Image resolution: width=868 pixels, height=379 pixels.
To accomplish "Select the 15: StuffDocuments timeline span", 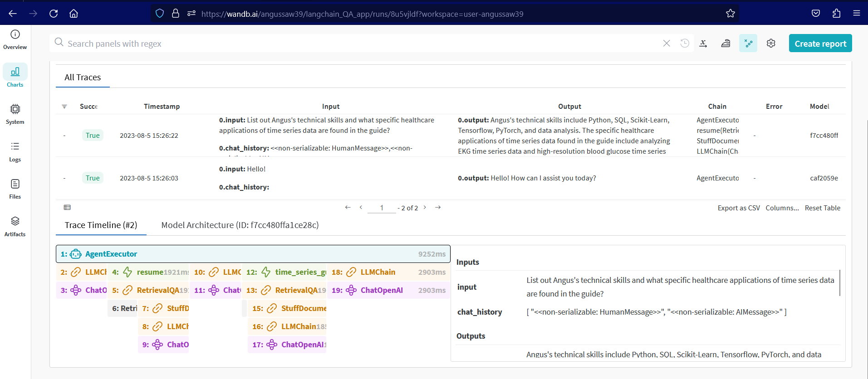I will [287, 308].
